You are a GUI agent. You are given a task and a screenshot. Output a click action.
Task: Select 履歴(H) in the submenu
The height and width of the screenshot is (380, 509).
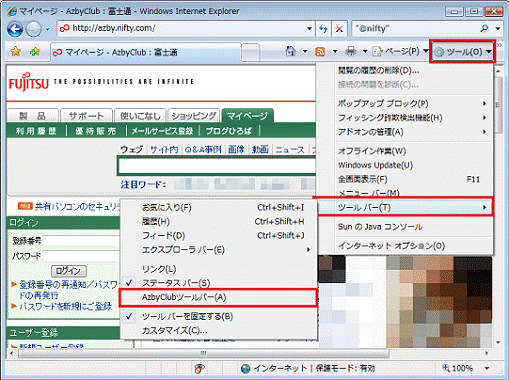click(x=218, y=222)
